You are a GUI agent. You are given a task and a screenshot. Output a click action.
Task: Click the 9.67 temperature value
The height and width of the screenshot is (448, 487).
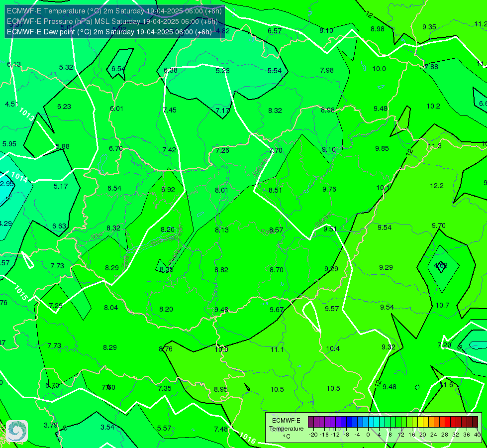tap(277, 310)
